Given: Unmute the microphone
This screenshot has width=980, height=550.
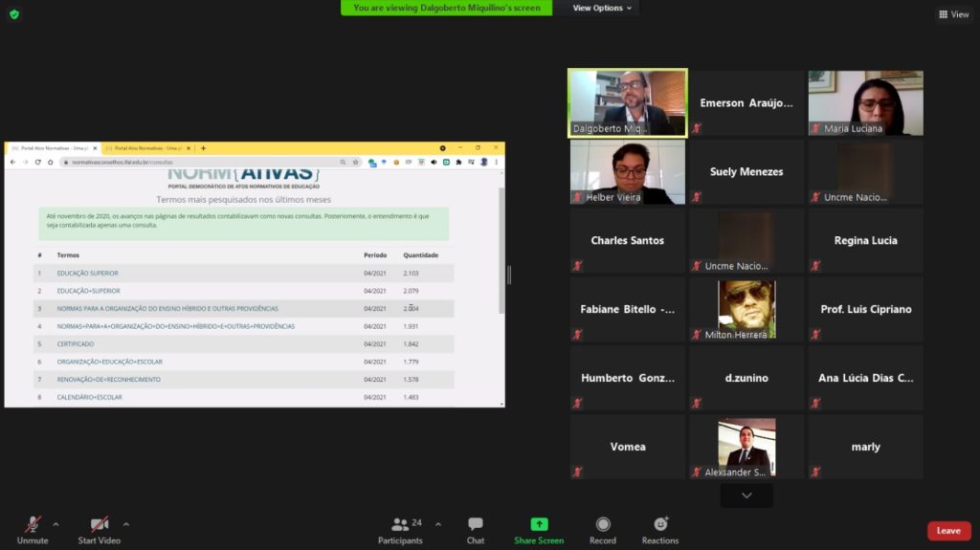Looking at the screenshot, I should (33, 524).
